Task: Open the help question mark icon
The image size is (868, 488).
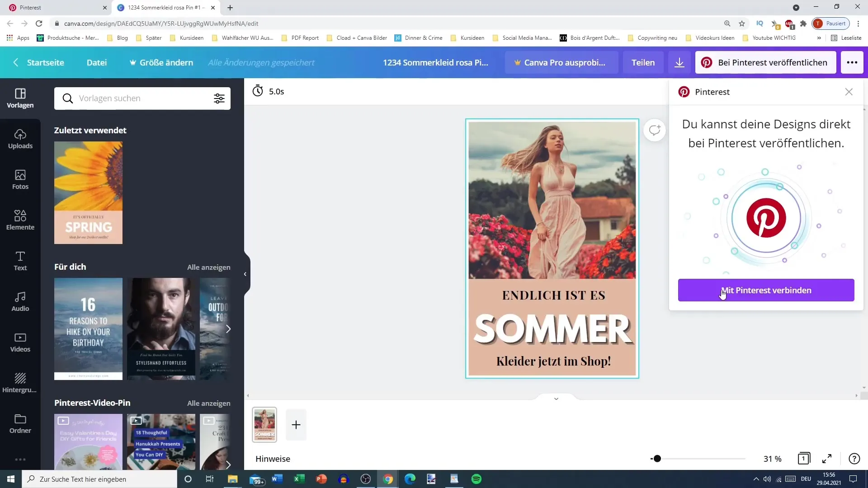Action: click(854, 459)
